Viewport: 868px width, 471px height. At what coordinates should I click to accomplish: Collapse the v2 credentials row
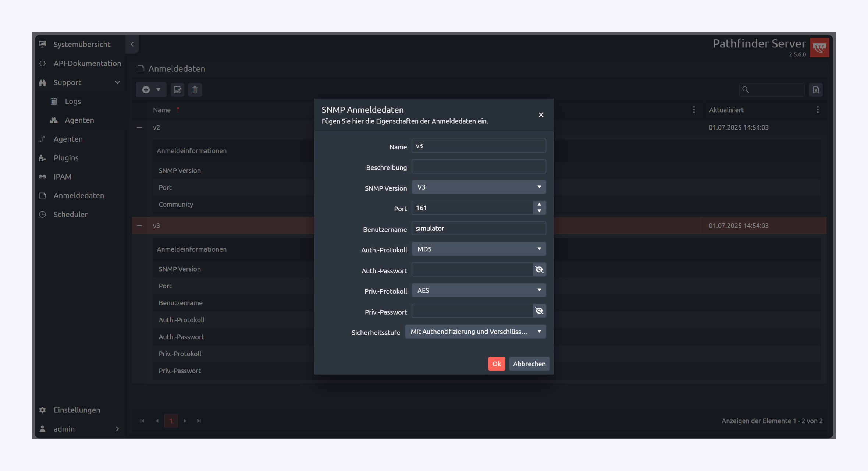click(x=139, y=127)
